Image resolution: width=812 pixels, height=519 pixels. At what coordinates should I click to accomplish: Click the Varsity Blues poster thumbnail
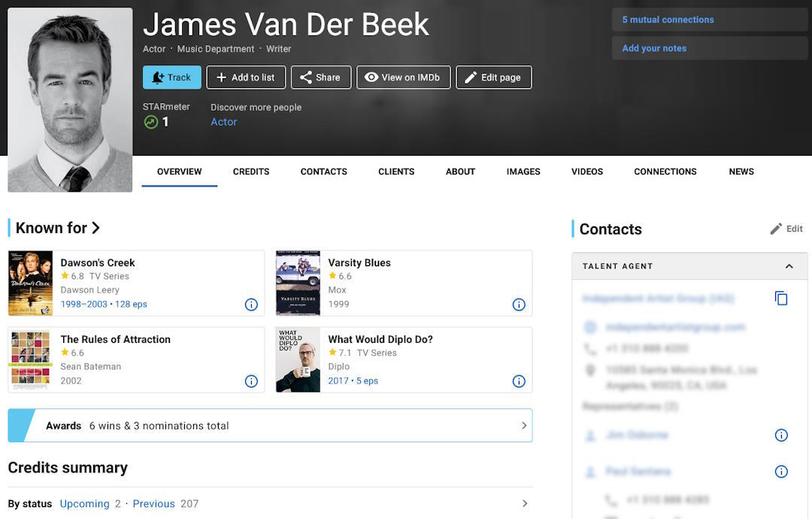(x=298, y=283)
